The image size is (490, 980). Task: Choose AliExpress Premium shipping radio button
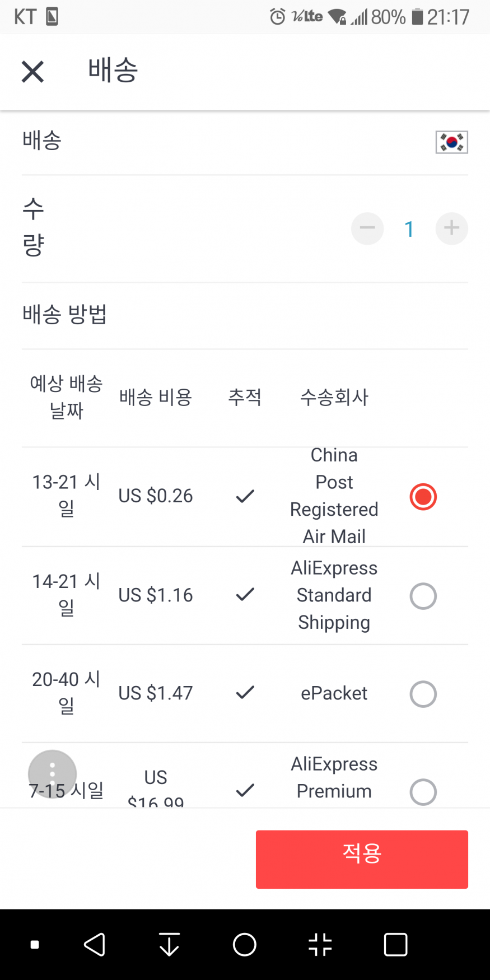pos(423,792)
